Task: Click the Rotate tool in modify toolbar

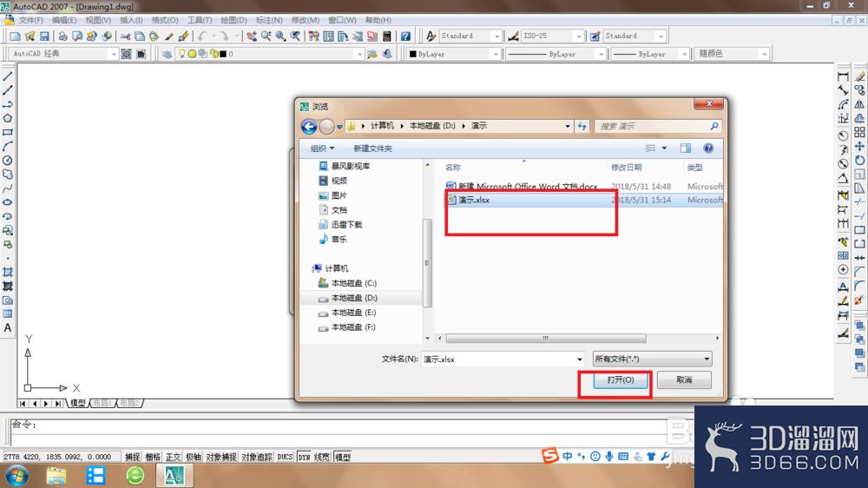Action: (x=859, y=160)
